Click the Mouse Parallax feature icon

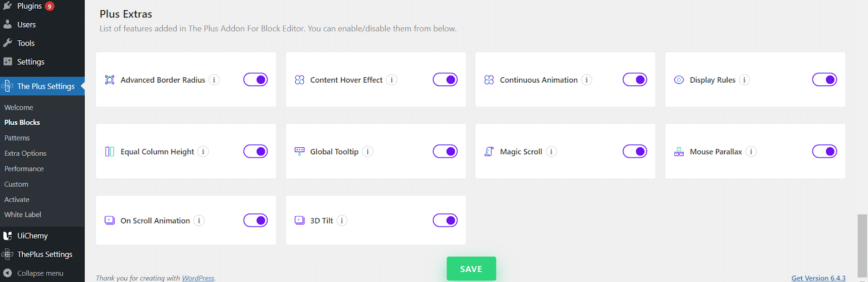[679, 152]
